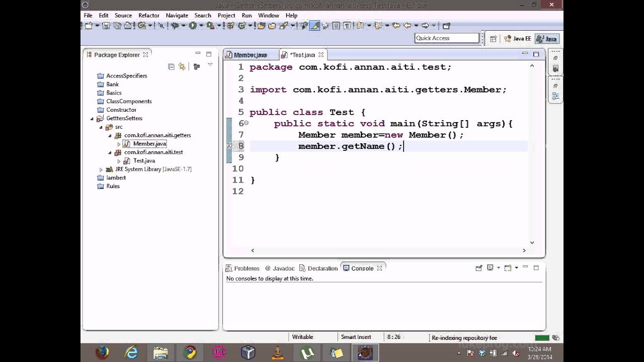Screen dimensions: 644x362
Task: Click the Save All toolbar icon
Action: (117, 26)
